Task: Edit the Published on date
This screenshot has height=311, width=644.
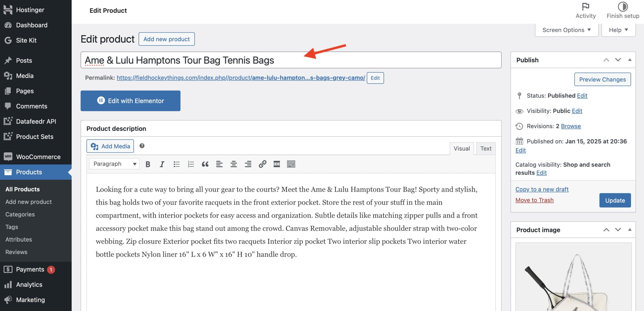Action: pos(520,150)
